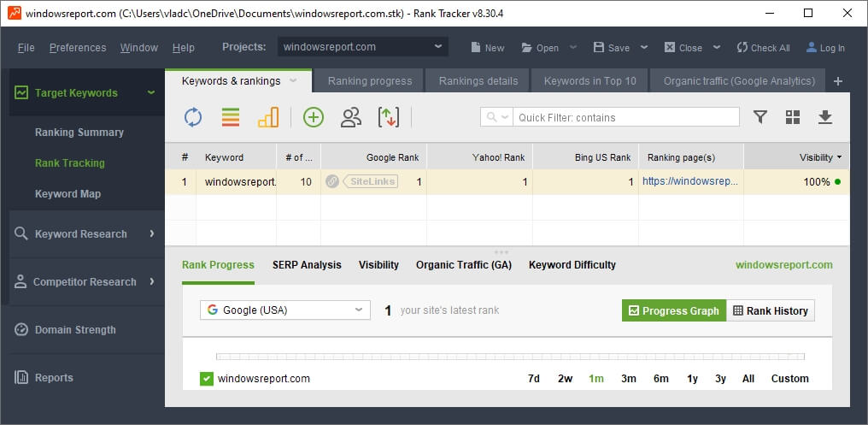The width and height of the screenshot is (868, 425).
Task: Click the Quick Filter input field
Action: tap(626, 117)
